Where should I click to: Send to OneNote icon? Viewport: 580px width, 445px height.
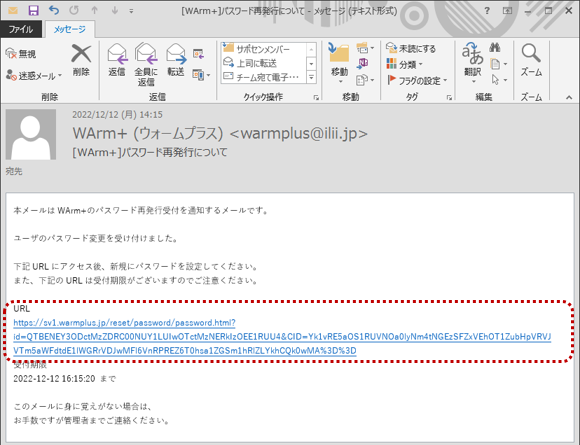pyautogui.click(x=362, y=64)
